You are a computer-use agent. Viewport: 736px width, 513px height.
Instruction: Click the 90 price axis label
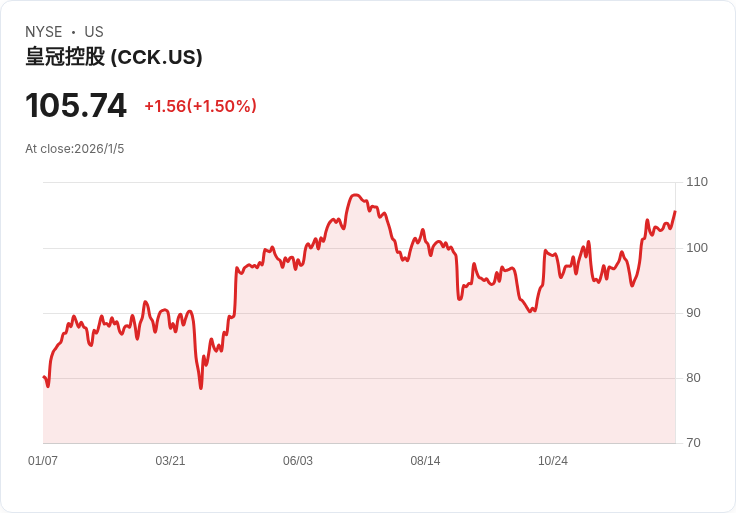coord(693,313)
